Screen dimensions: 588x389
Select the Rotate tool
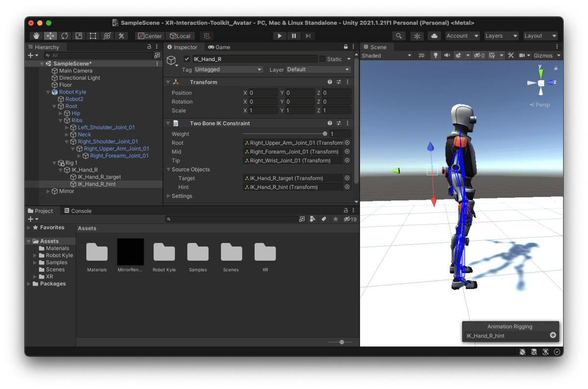coord(65,36)
